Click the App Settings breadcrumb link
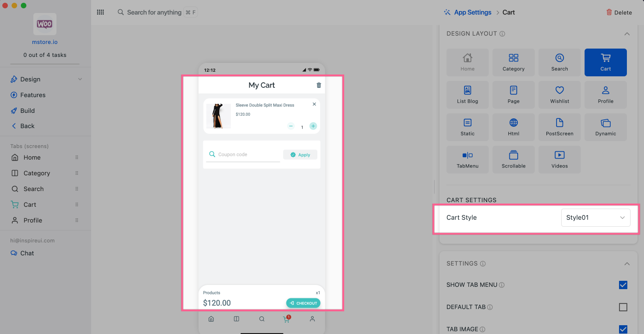This screenshot has width=644, height=334. point(472,12)
